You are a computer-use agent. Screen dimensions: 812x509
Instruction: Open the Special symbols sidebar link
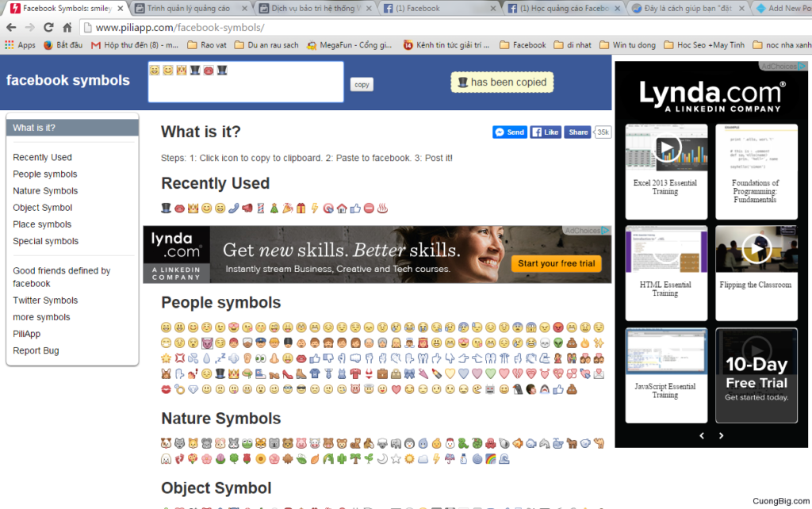[x=45, y=241]
